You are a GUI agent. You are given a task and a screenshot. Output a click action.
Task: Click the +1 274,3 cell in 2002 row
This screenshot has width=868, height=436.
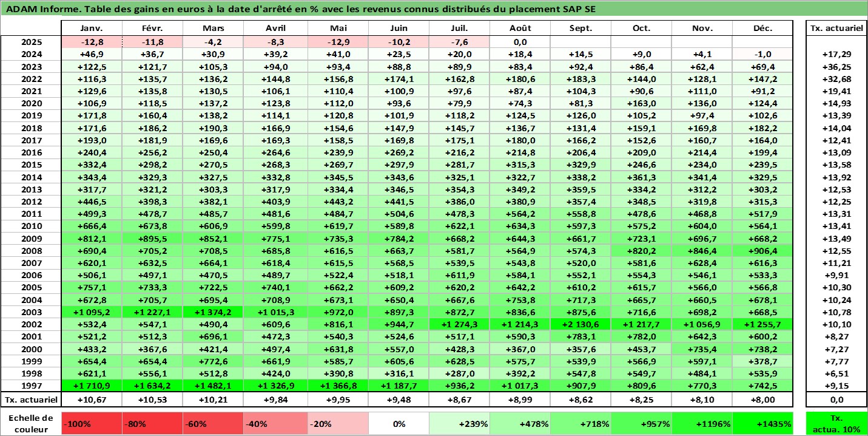point(459,324)
